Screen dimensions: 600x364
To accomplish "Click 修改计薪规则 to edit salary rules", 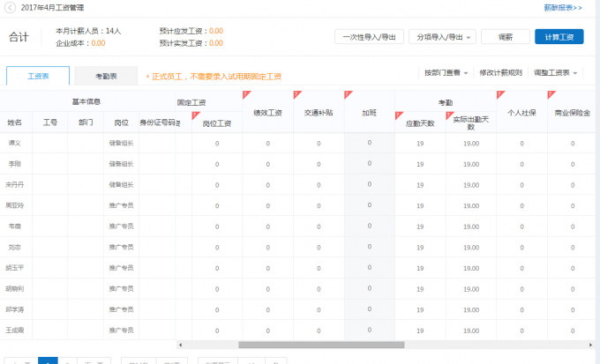I will tap(499, 72).
